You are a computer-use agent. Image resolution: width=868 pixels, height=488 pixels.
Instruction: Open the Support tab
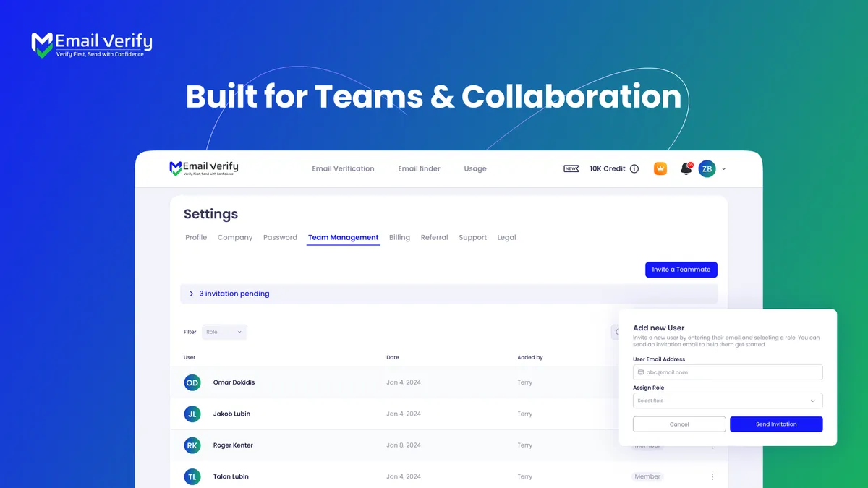(x=473, y=237)
